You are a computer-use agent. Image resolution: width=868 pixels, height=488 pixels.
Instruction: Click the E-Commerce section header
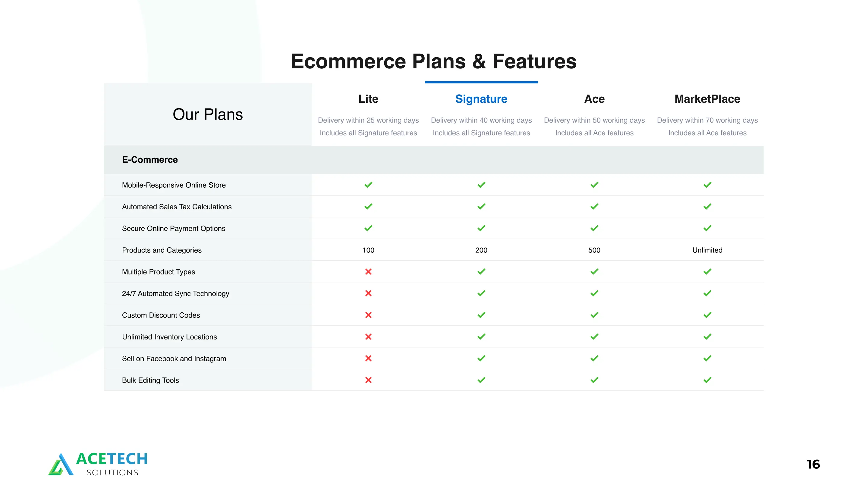150,160
